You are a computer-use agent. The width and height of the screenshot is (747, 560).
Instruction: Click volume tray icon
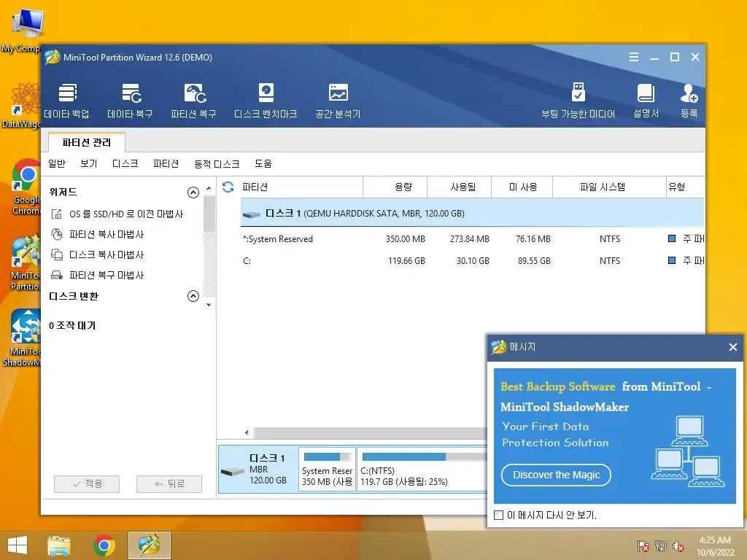pyautogui.click(x=678, y=546)
